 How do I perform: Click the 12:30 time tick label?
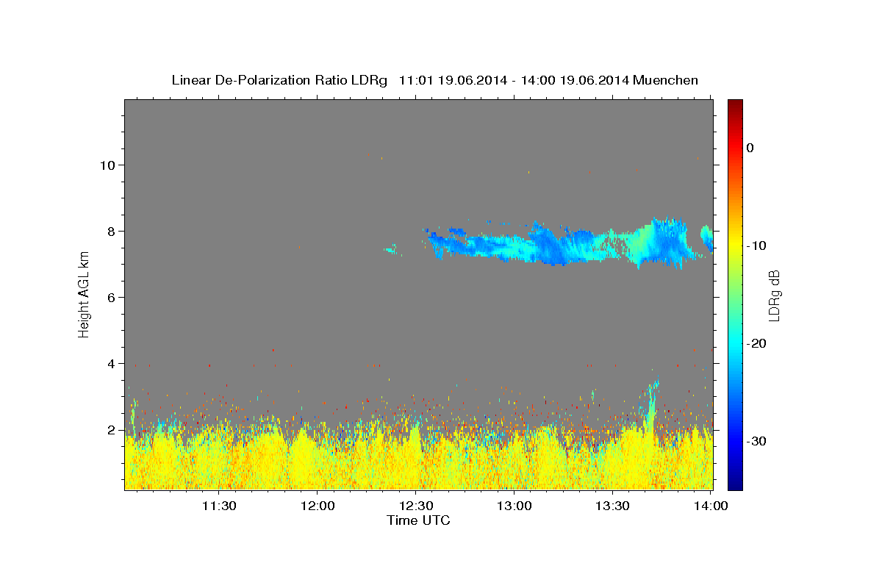pos(416,506)
